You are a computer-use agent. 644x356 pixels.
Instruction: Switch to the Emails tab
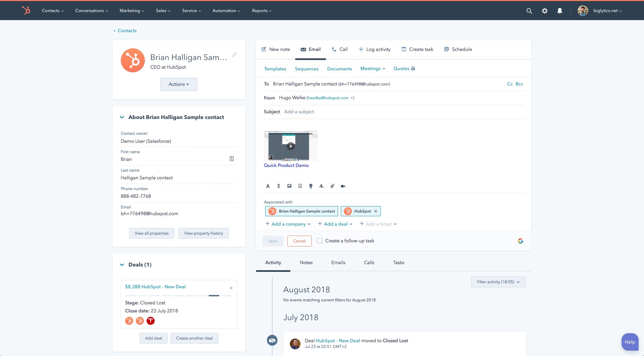pos(338,262)
